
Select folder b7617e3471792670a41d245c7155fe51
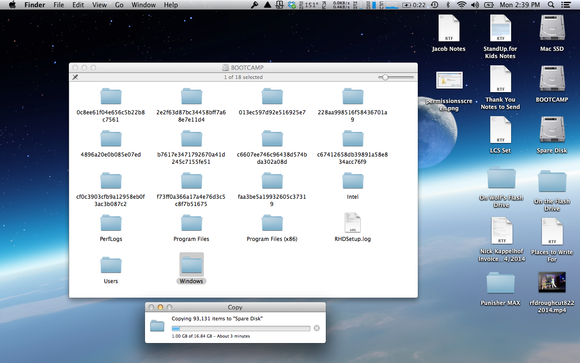point(191,139)
